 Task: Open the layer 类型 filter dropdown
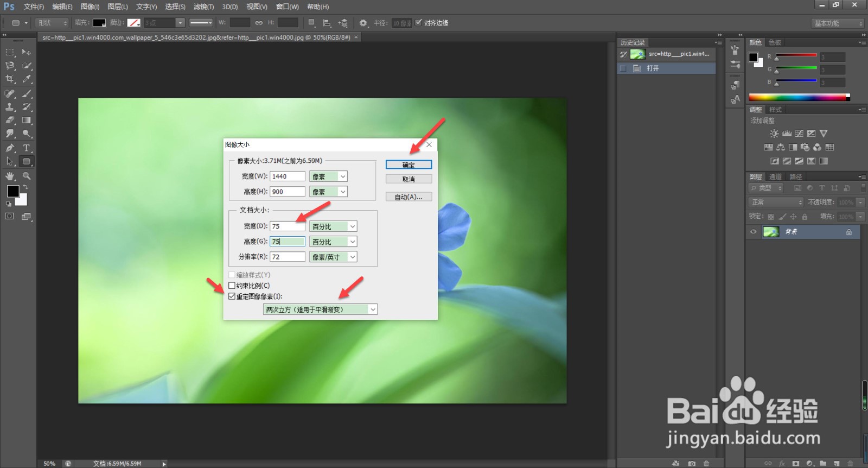click(x=766, y=188)
